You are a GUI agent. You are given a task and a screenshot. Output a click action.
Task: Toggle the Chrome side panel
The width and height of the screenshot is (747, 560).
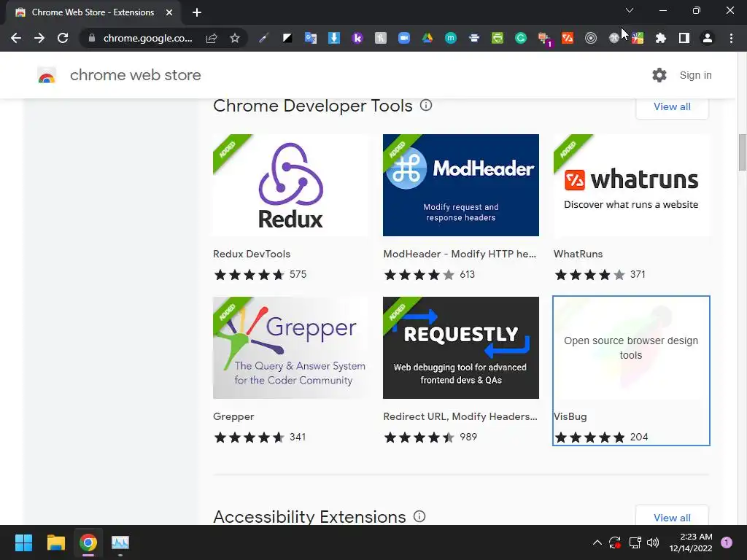[x=684, y=38]
